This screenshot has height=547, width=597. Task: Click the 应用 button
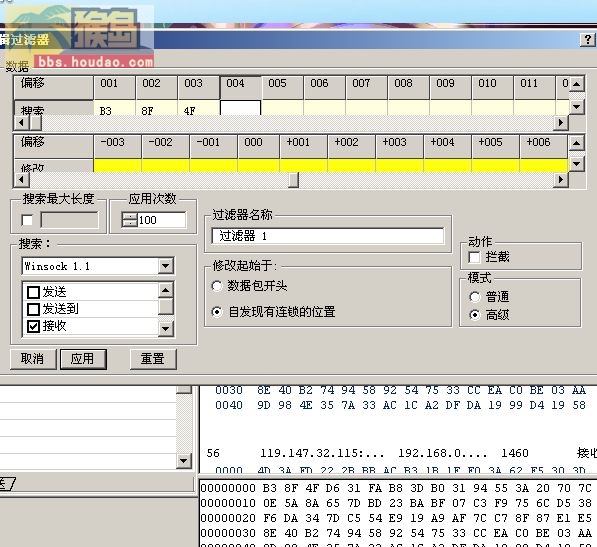pyautogui.click(x=83, y=359)
